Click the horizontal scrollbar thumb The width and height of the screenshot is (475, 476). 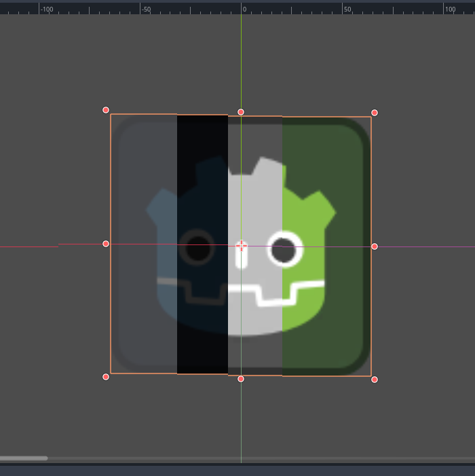(24, 458)
